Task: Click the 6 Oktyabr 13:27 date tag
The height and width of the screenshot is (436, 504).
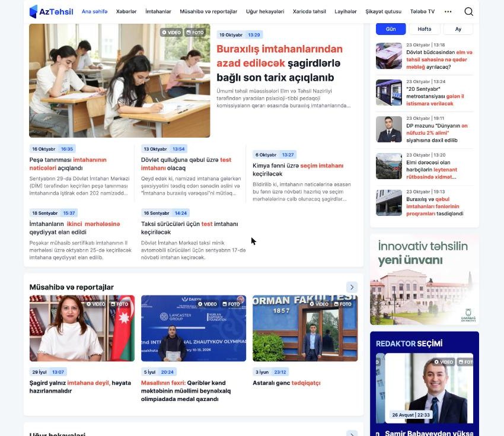Action: [275, 155]
